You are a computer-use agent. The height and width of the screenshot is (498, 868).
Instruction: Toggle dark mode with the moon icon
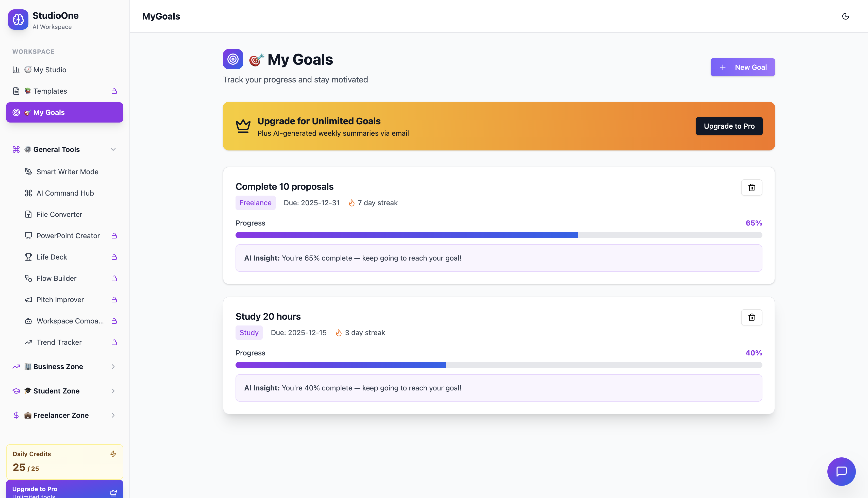pyautogui.click(x=845, y=16)
